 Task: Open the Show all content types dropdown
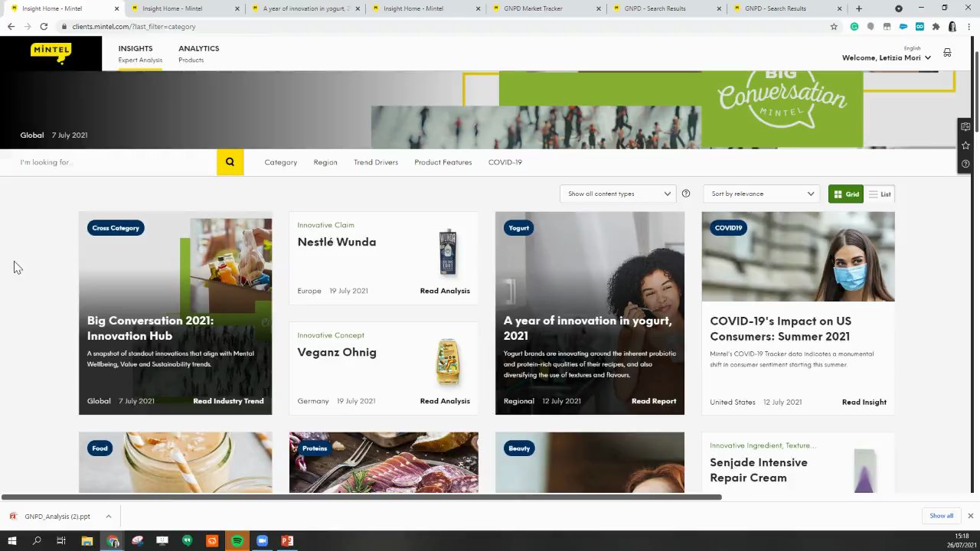tap(619, 194)
